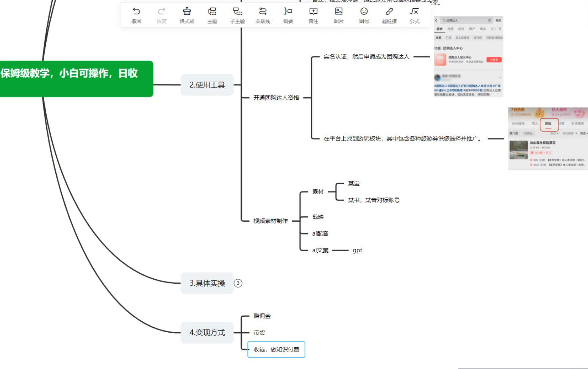Screen dimensions: 588x369
Task: Insert a subtopic using the 子主题 icon
Action: click(x=238, y=12)
